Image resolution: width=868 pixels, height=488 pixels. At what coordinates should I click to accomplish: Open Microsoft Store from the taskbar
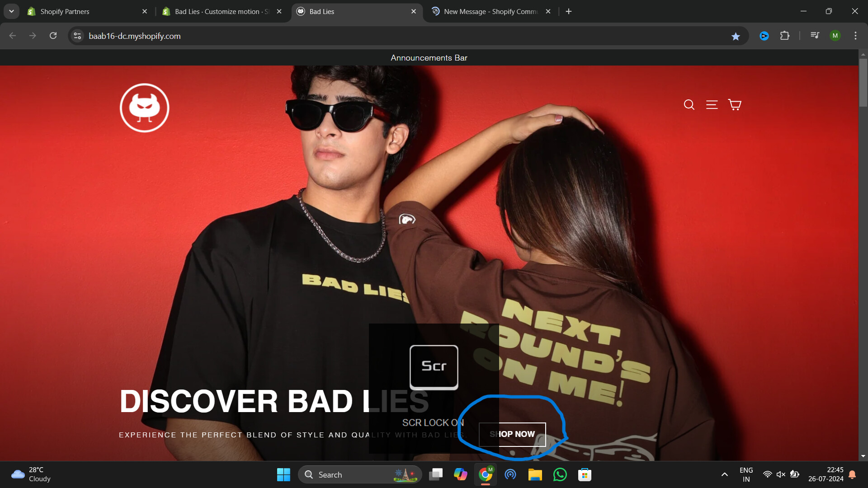[585, 474]
